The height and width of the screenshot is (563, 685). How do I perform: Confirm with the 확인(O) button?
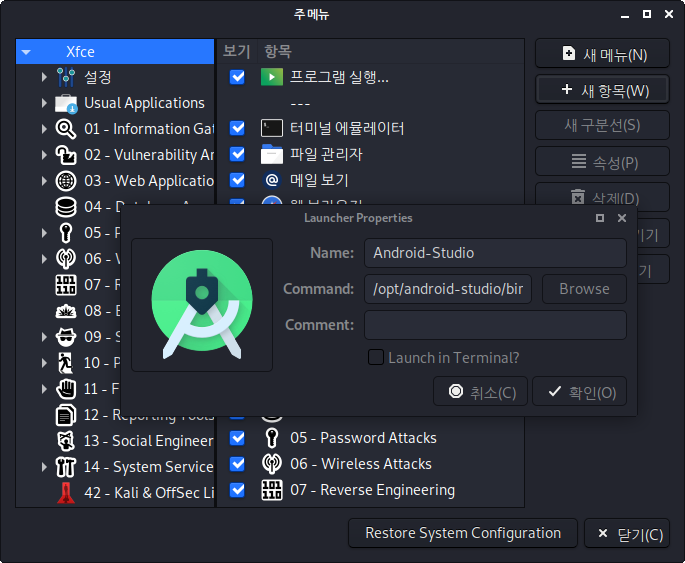(x=579, y=391)
